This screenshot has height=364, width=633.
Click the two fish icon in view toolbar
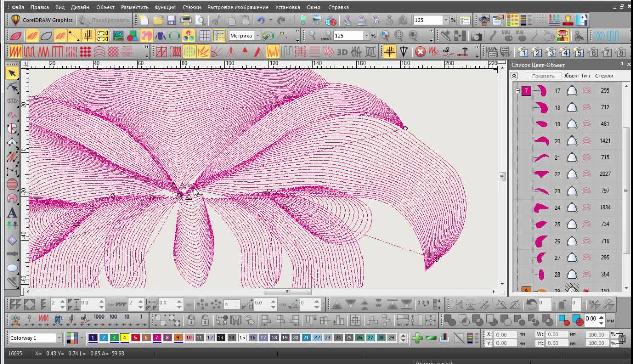[102, 36]
